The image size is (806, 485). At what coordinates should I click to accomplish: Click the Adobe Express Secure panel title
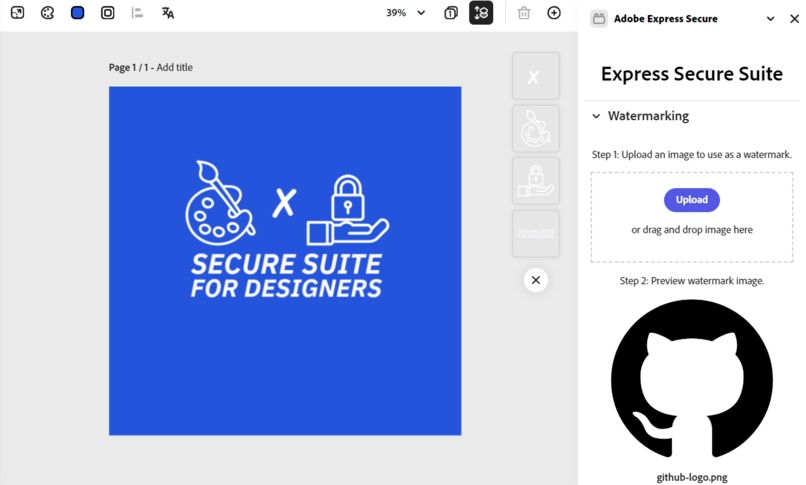[666, 19]
